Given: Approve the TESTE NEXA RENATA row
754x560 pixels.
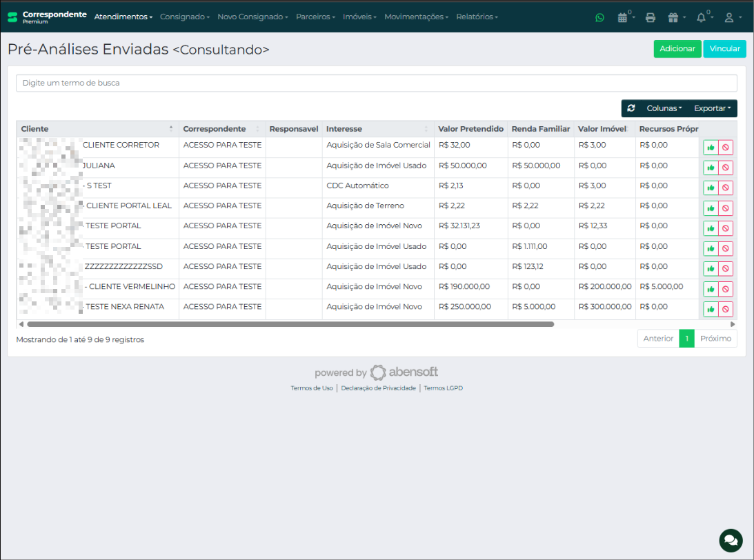Looking at the screenshot, I should (x=711, y=309).
